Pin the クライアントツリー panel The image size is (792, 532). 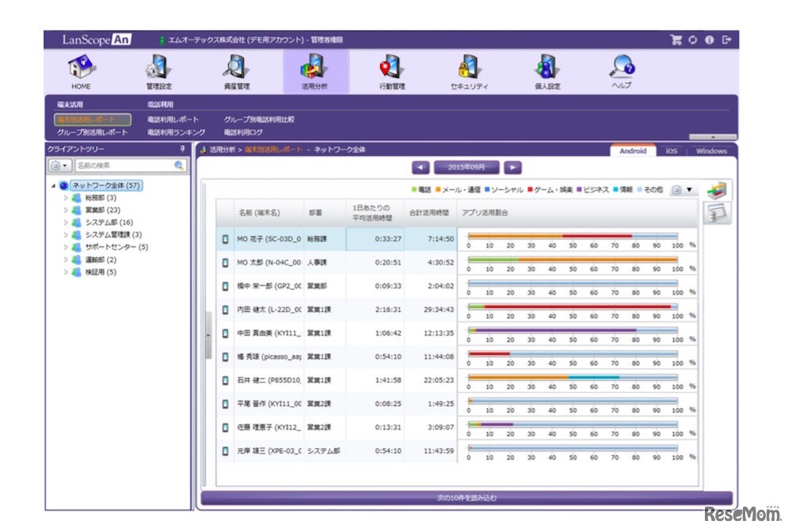point(183,149)
